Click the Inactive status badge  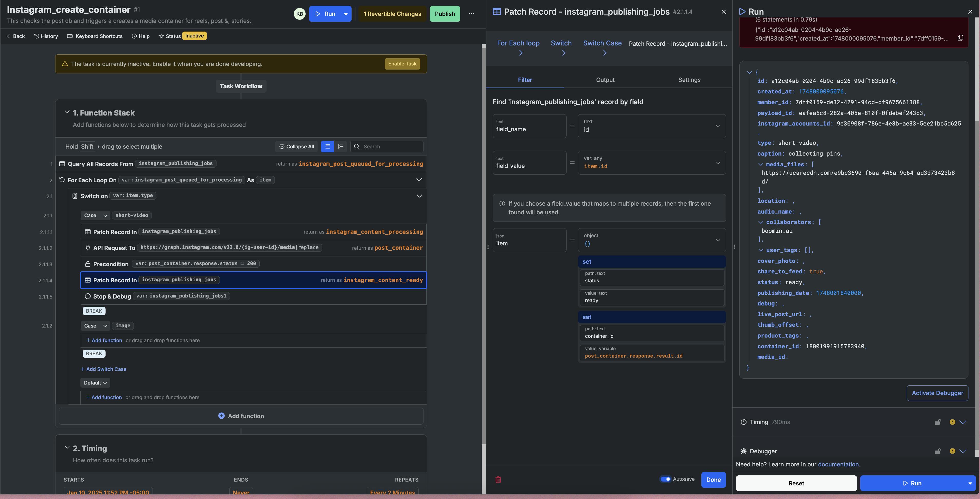pyautogui.click(x=194, y=36)
